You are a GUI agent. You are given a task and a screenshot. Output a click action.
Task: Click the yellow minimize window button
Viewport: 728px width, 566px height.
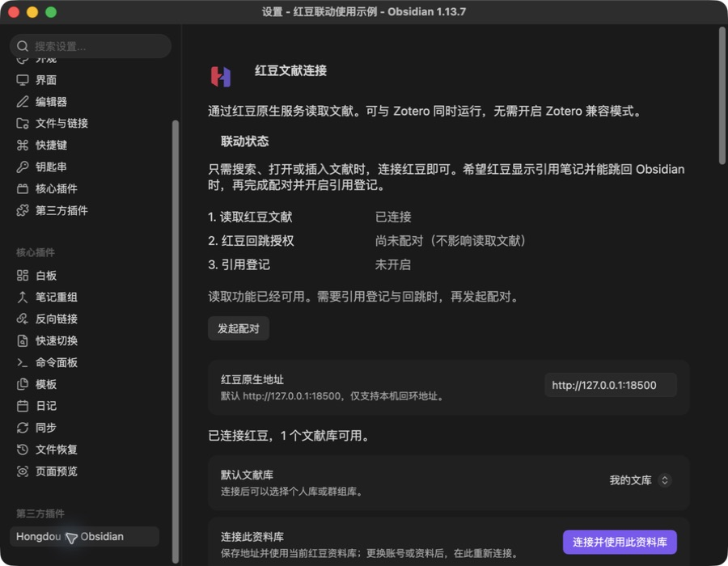point(32,12)
